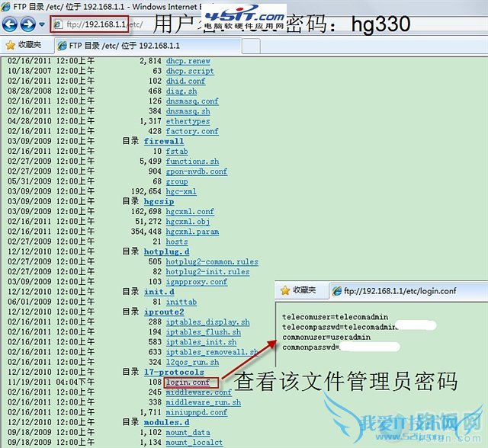Viewport: 488px width, 448px height.
Task: Open the factory.conf file link
Action: pos(192,131)
